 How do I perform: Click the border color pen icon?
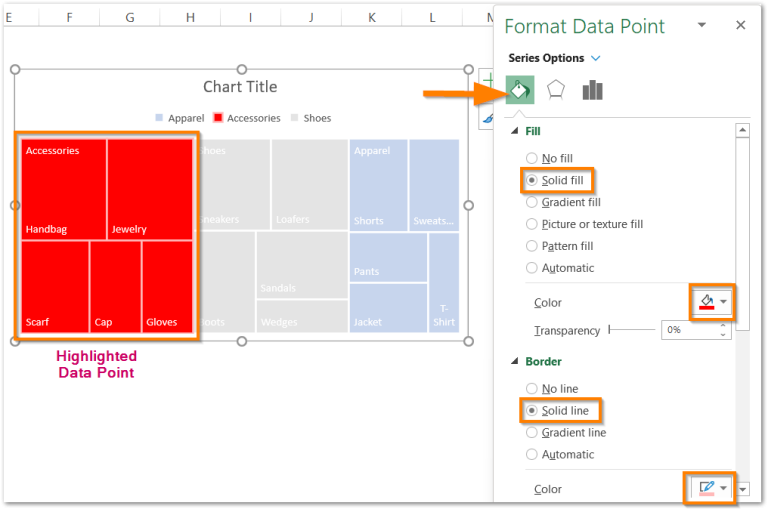pos(705,488)
